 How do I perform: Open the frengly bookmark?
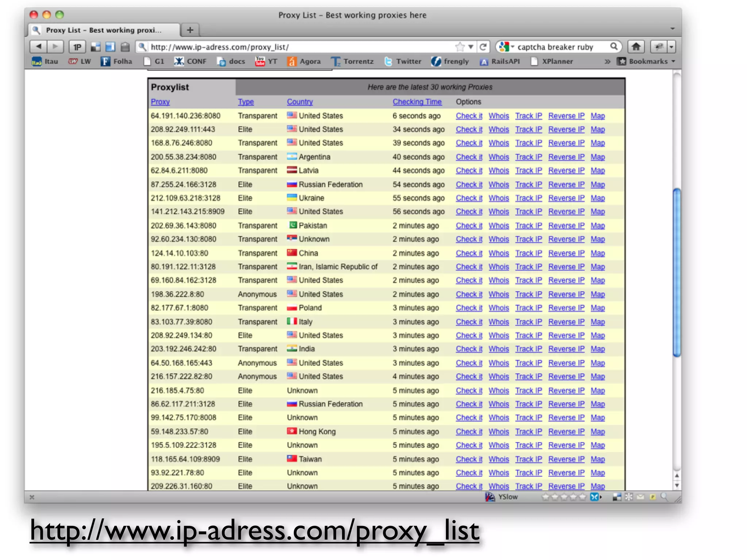coord(450,61)
